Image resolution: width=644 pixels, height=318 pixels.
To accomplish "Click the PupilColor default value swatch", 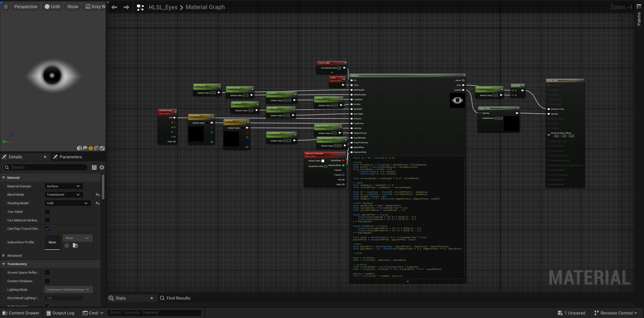I will click(x=207, y=123).
